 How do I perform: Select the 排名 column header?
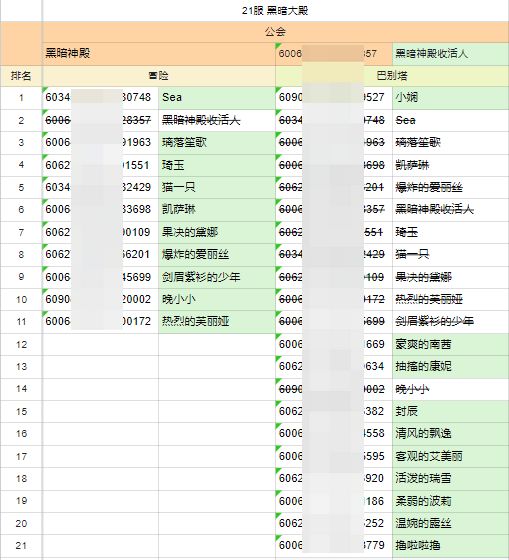coord(21,76)
